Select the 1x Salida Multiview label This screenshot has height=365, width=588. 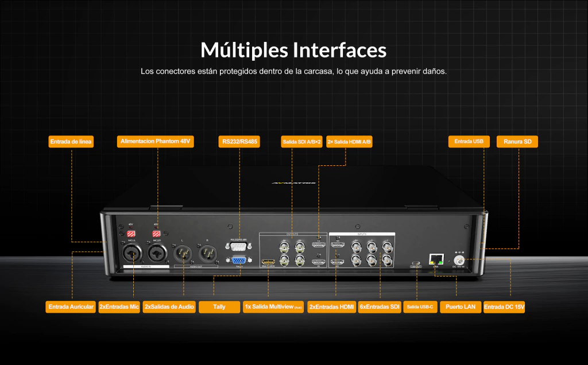coord(273,307)
